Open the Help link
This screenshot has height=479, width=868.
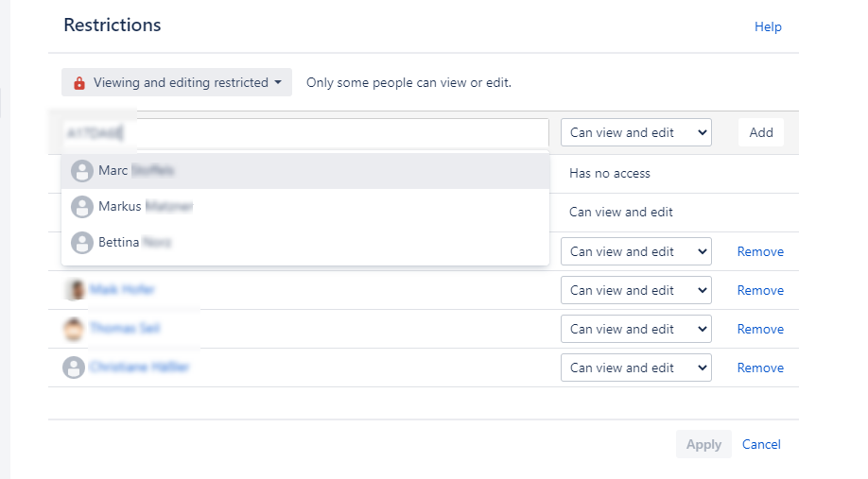768,26
